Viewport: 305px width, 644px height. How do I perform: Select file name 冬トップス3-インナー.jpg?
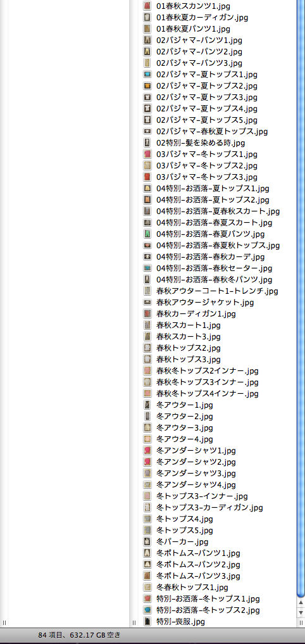click(x=202, y=496)
